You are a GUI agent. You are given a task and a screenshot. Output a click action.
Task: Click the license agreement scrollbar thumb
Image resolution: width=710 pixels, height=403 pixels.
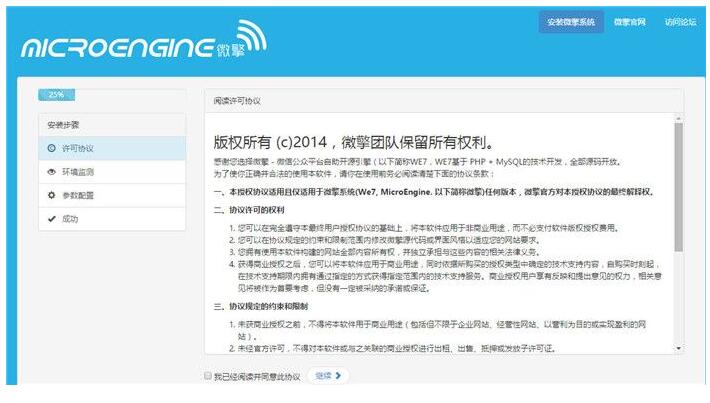(x=678, y=187)
